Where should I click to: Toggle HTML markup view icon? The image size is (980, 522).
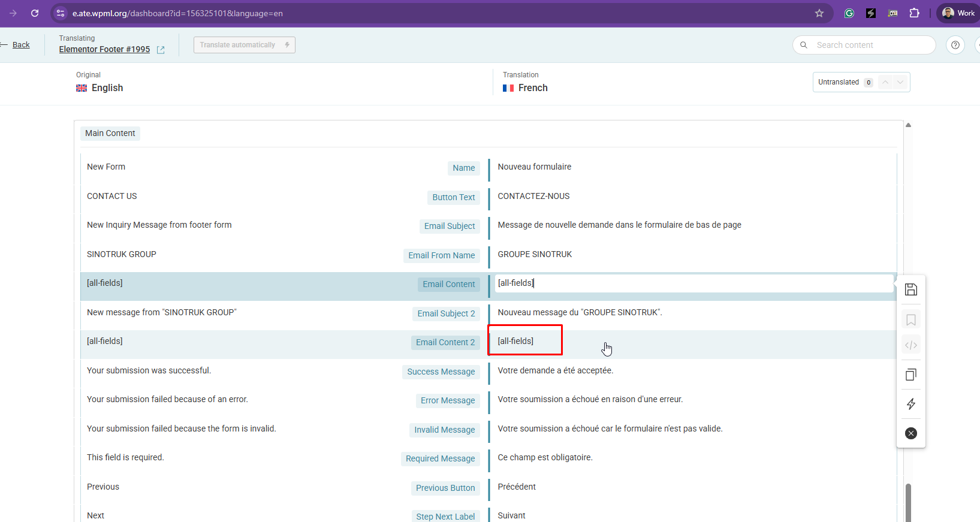pos(911,345)
